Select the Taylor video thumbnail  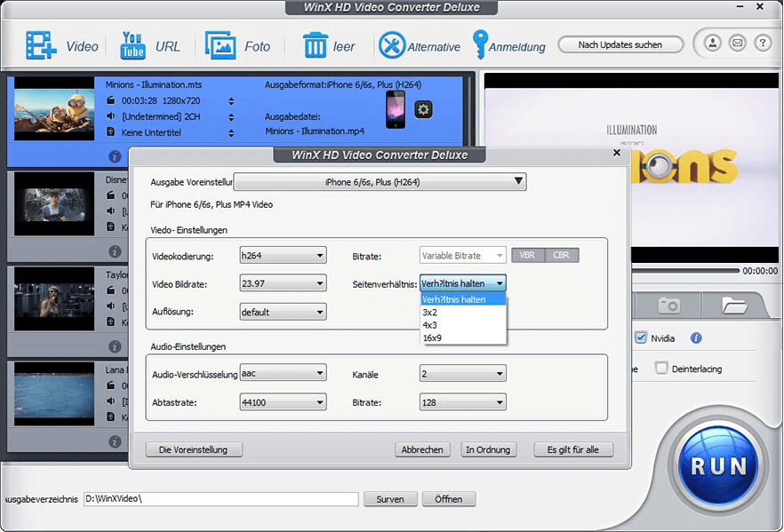click(54, 298)
